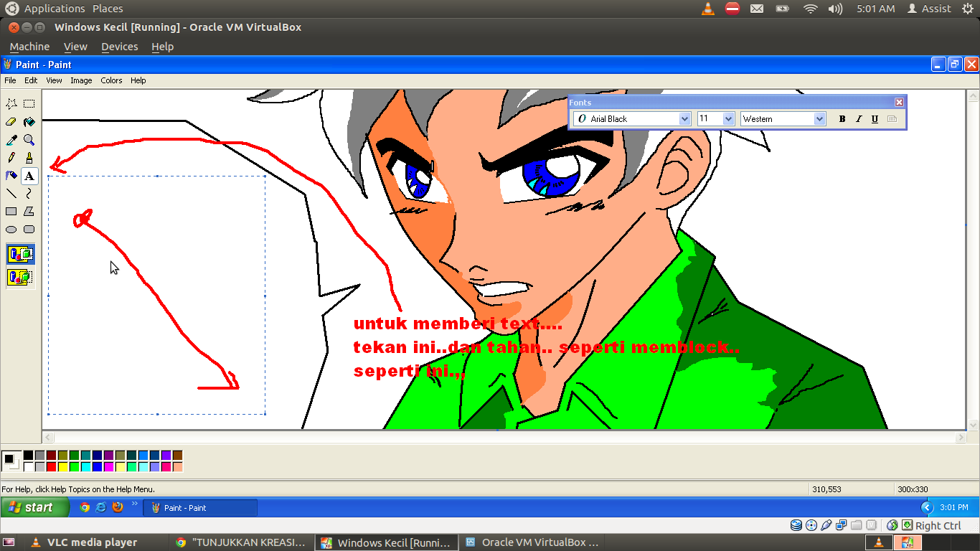This screenshot has height=551, width=980.
Task: Click VirtualBox optical disc status icon
Action: (811, 525)
